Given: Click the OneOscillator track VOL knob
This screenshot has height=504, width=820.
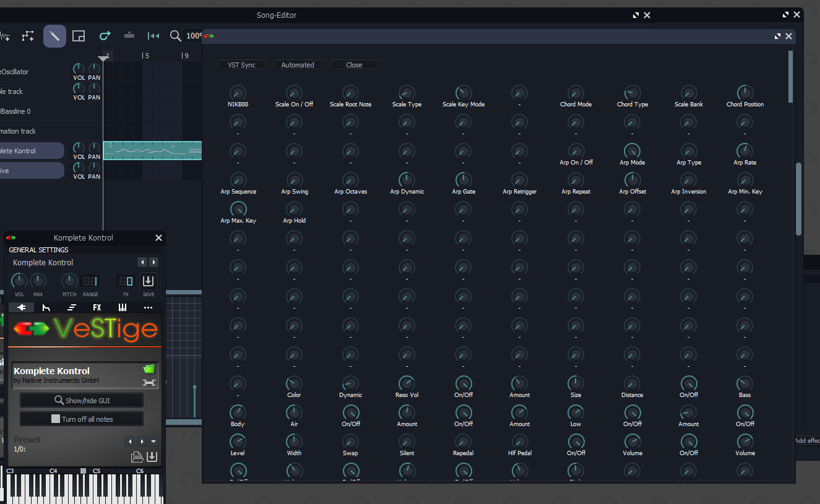Looking at the screenshot, I should click(79, 68).
